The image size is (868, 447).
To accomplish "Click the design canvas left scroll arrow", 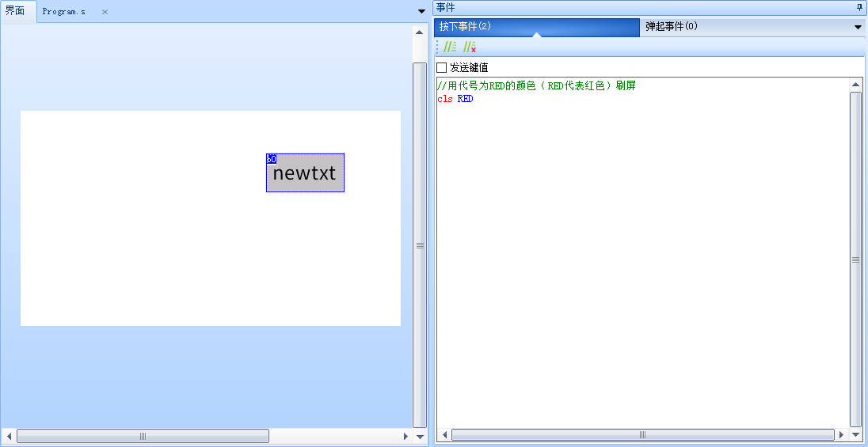I will 10,436.
